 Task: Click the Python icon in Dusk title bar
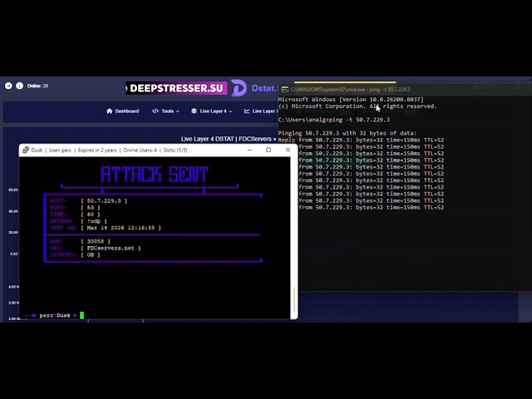(x=26, y=150)
